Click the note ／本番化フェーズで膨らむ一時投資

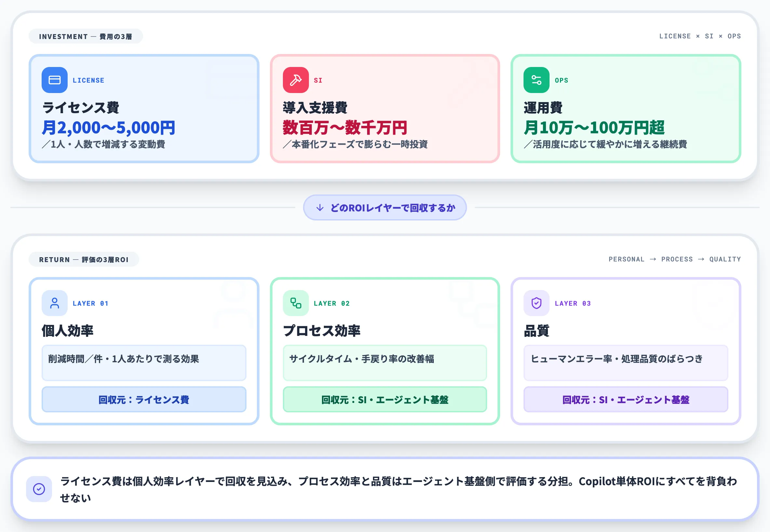pos(355,144)
